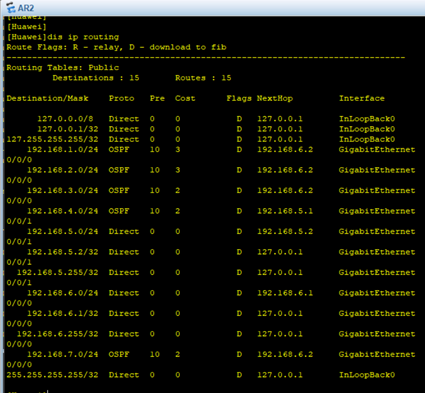Click next hop 192.168.6.2 in 192.168.3.0/24 row
Viewport: 425px width, 393px height.
click(285, 191)
